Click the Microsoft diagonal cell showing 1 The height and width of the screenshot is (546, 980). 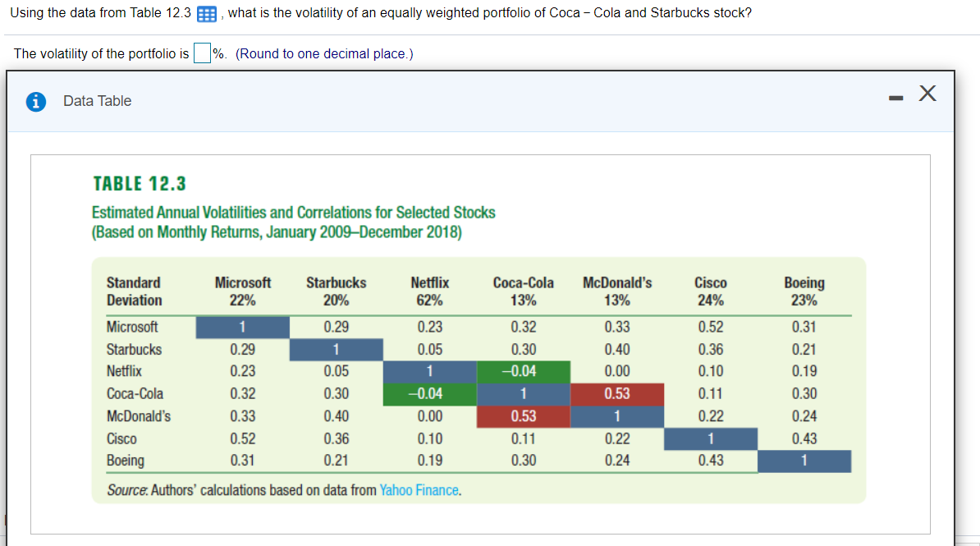[x=242, y=327]
